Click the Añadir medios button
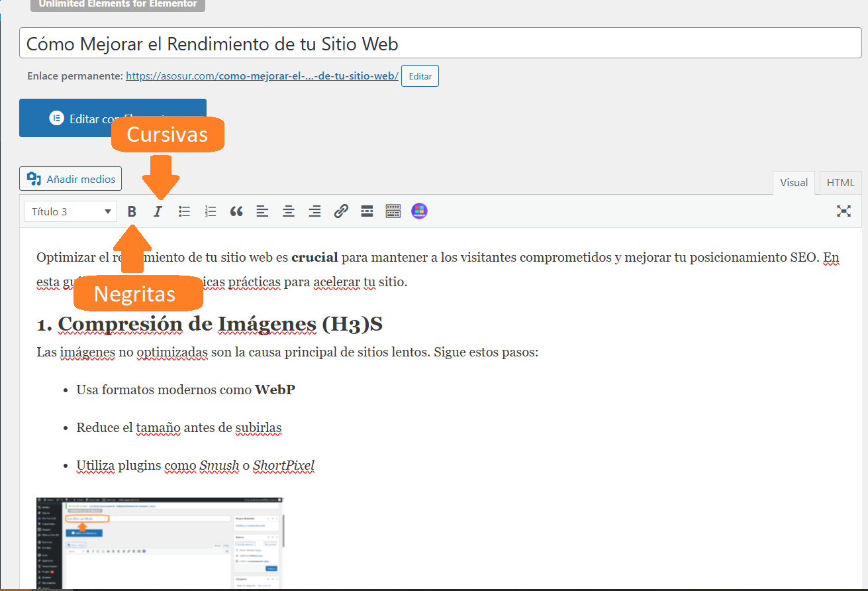The width and height of the screenshot is (868, 591). click(71, 179)
